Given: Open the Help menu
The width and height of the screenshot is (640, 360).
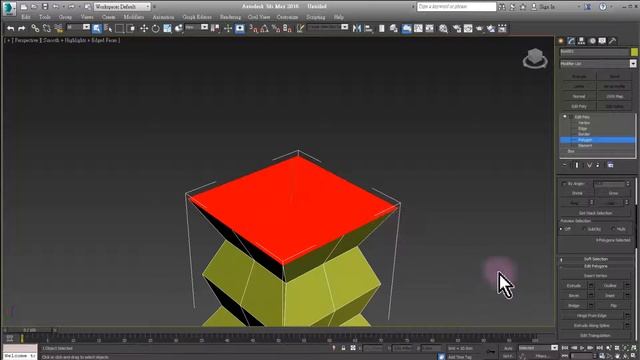Looking at the screenshot, I should pos(338,17).
